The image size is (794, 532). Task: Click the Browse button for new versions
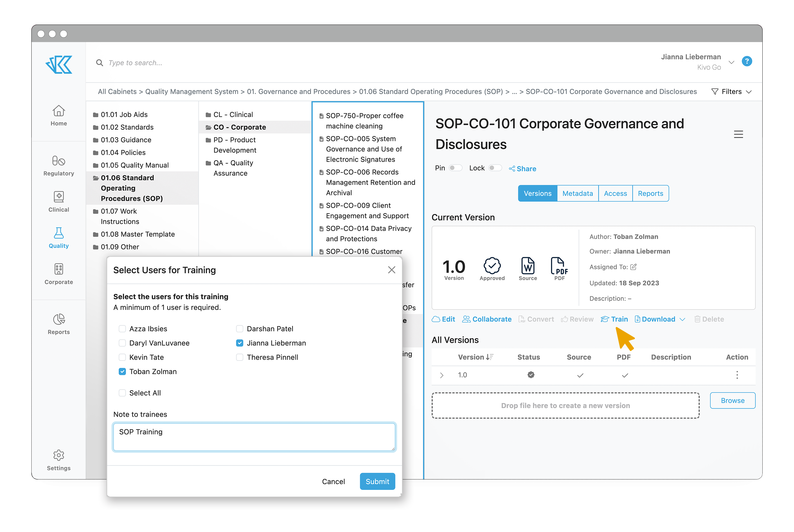pos(733,400)
